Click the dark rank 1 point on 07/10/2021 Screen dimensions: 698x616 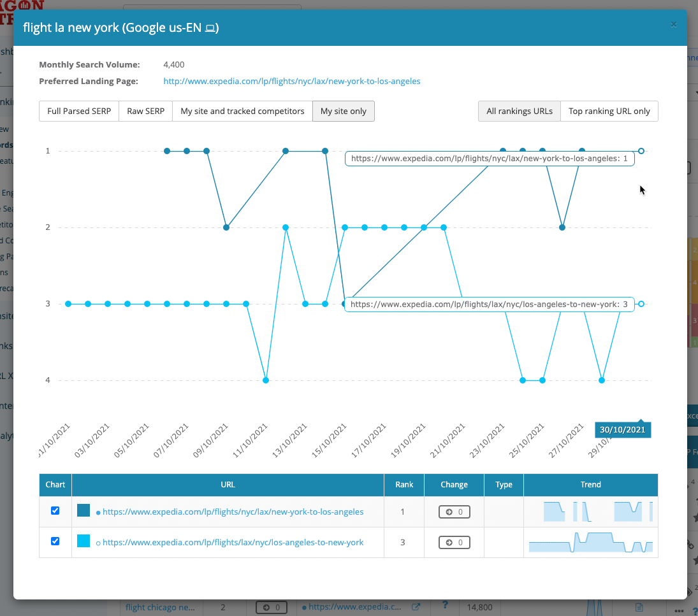tap(187, 151)
